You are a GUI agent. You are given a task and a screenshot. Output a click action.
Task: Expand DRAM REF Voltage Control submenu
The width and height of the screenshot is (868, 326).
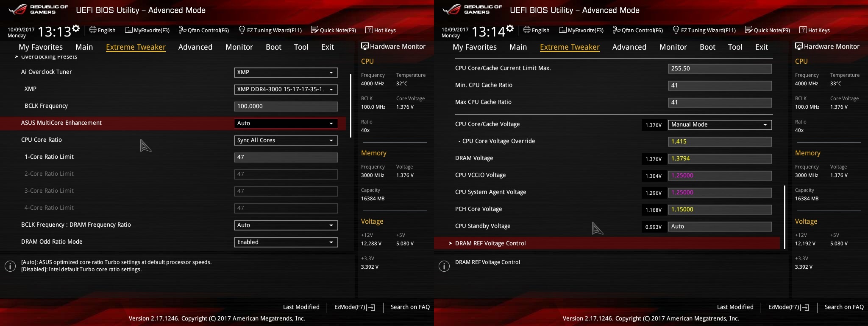click(x=607, y=243)
